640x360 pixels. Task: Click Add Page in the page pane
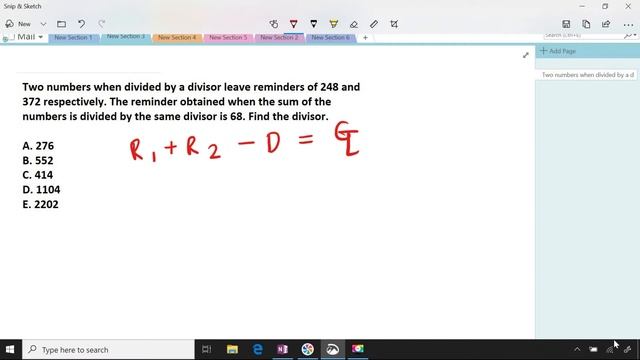pyautogui.click(x=558, y=51)
